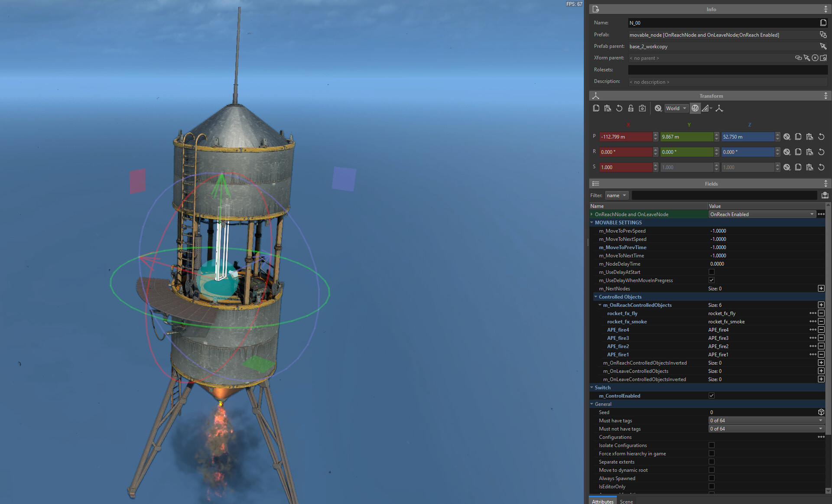Tick the Always Spawned checkbox
This screenshot has height=504, width=832.
(712, 478)
